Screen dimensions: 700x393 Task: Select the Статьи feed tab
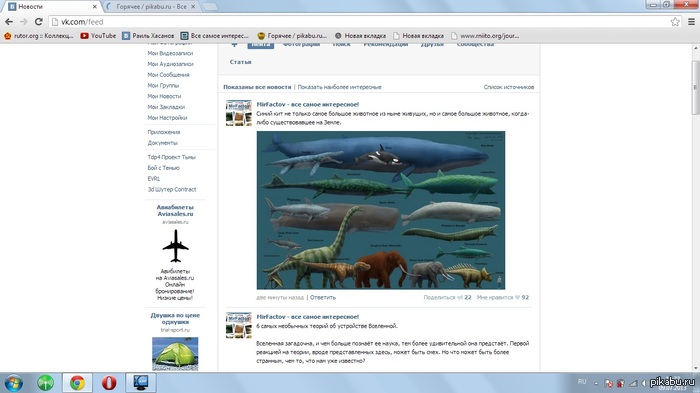point(241,62)
